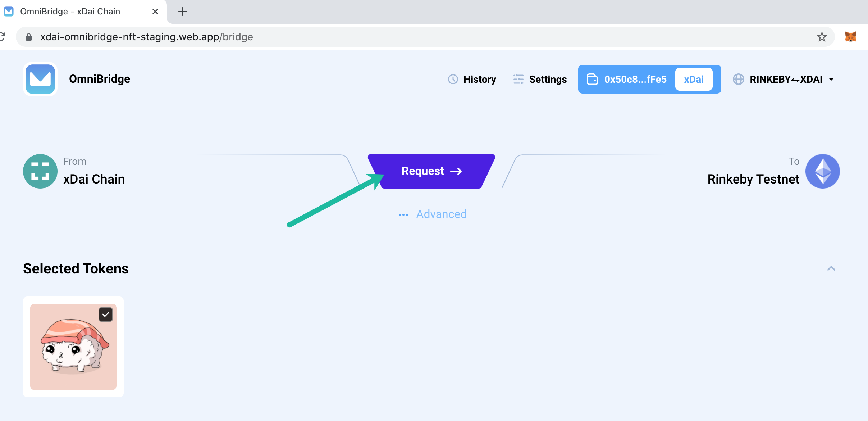Click the globe icon near network selector
This screenshot has width=868, height=421.
tap(739, 79)
